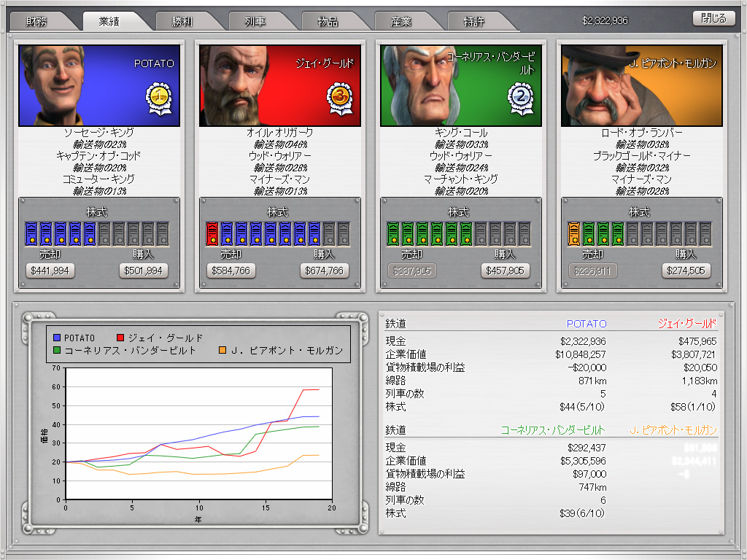
Task: Click Vanderbilt cash $292,437
Action: click(587, 448)
